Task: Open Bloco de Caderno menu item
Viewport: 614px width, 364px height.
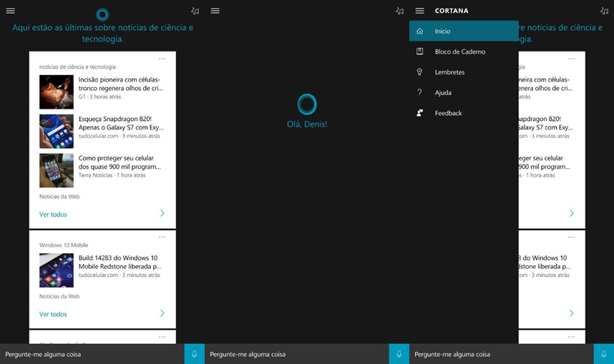Action: pyautogui.click(x=464, y=51)
